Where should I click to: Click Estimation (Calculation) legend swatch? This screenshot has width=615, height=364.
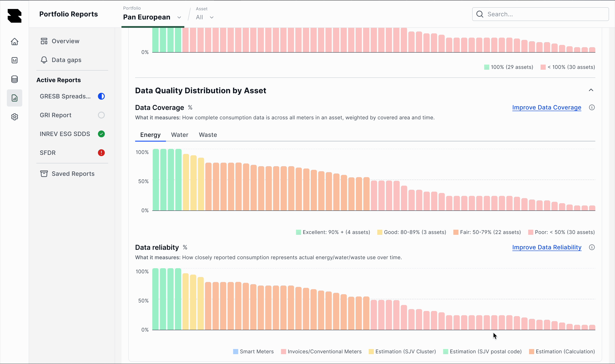pos(531,352)
